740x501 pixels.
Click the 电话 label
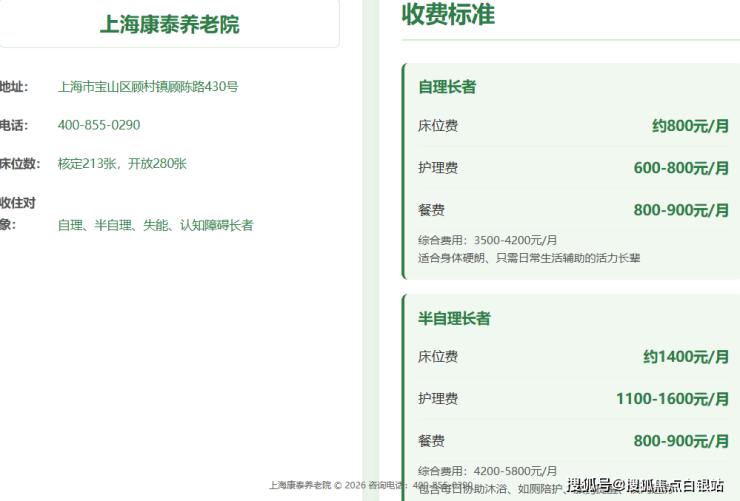tap(14, 125)
